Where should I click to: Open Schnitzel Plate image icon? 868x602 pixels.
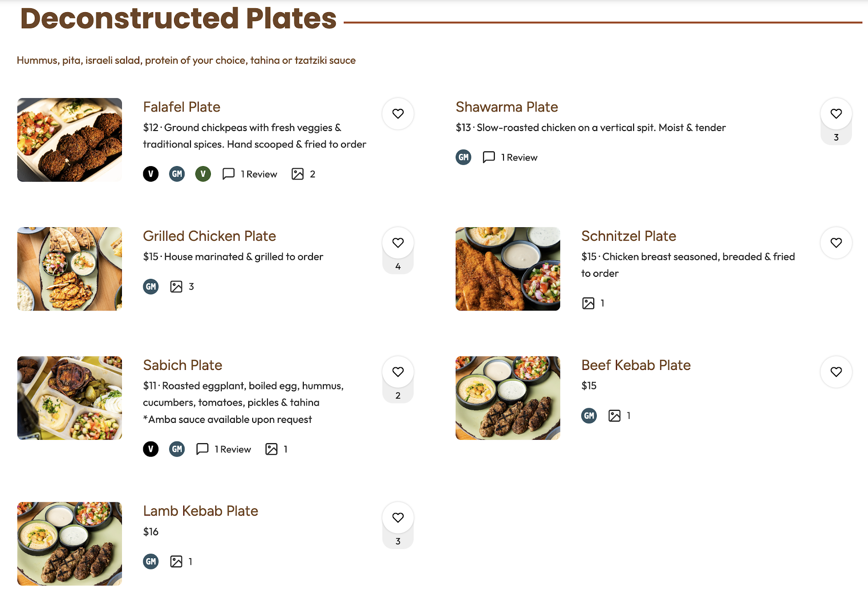(588, 303)
